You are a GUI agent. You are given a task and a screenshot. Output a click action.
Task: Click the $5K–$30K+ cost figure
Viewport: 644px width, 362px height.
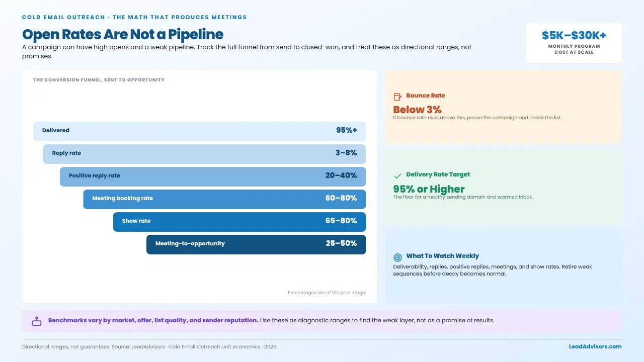coord(574,35)
